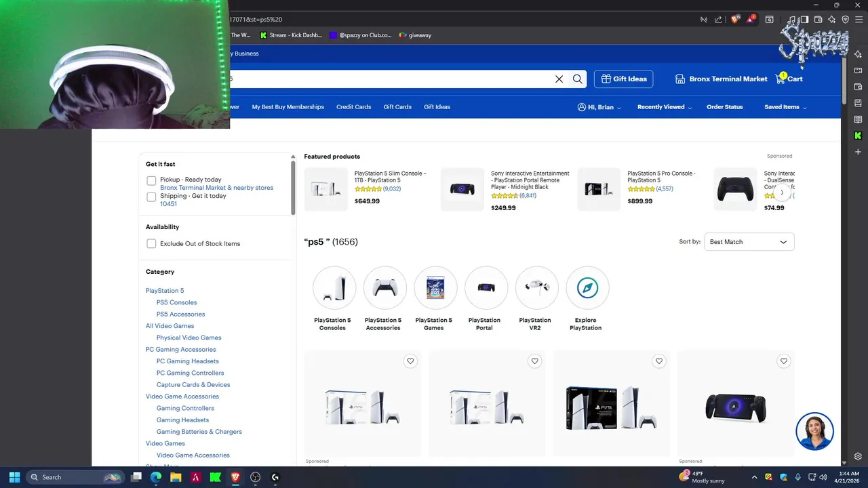
Task: Click the filter sidebar scrollbar
Action: click(x=293, y=187)
